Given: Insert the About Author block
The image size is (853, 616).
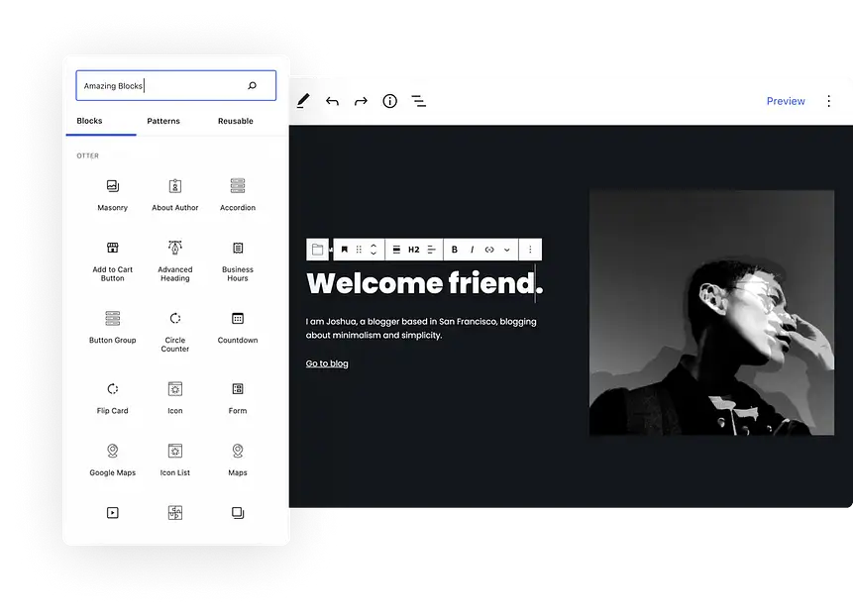Looking at the screenshot, I should click(174, 194).
